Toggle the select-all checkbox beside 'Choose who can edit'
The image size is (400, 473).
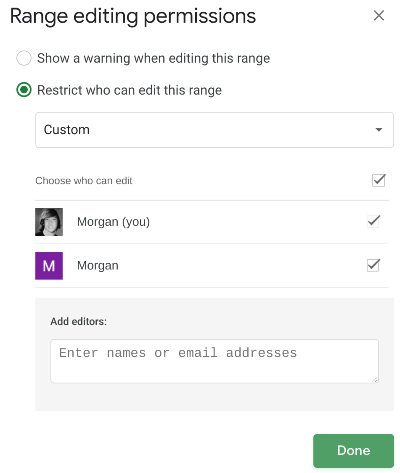(379, 180)
